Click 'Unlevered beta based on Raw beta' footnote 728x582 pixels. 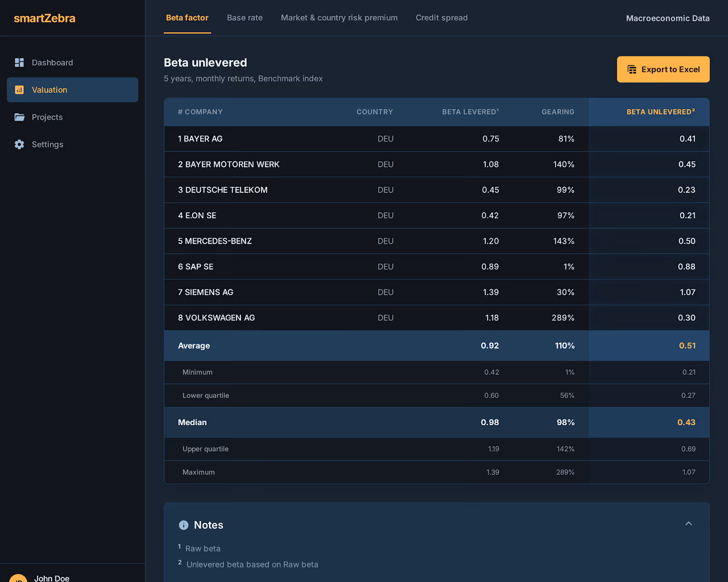click(252, 565)
